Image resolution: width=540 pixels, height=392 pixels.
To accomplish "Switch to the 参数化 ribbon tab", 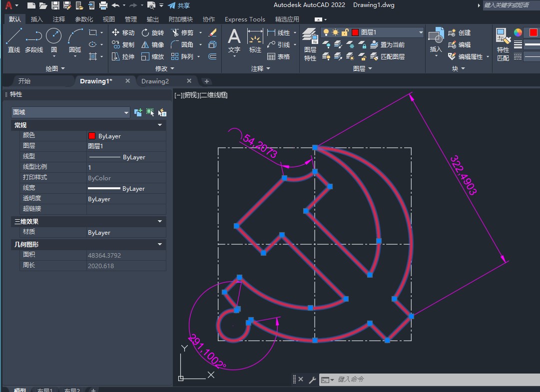I will 84,19.
